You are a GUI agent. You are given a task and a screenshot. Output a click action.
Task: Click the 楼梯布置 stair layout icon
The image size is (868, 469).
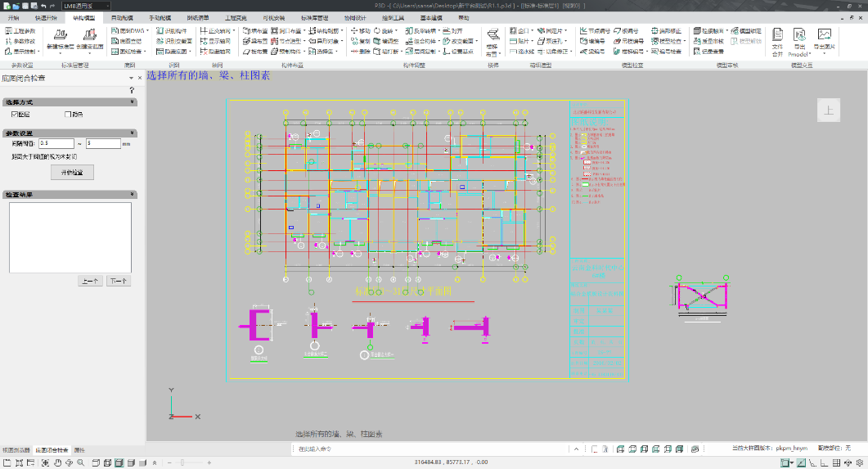point(492,35)
